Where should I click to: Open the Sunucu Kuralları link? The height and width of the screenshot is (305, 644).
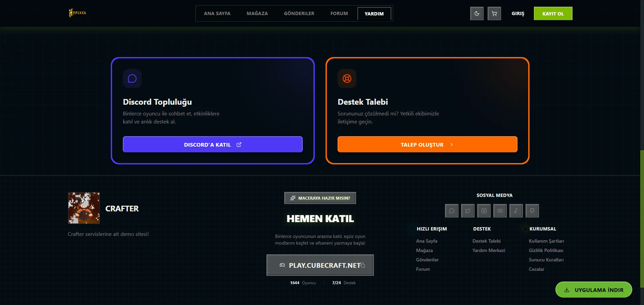pos(546,260)
